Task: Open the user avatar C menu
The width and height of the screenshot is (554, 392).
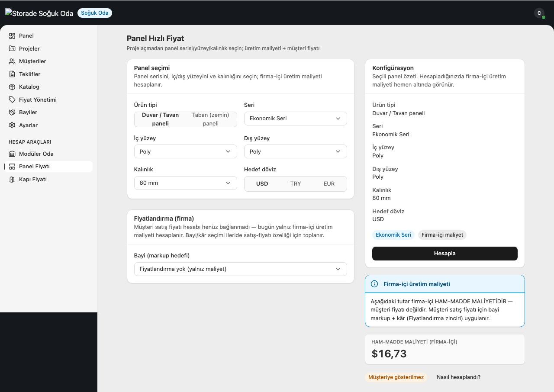Action: pos(539,13)
